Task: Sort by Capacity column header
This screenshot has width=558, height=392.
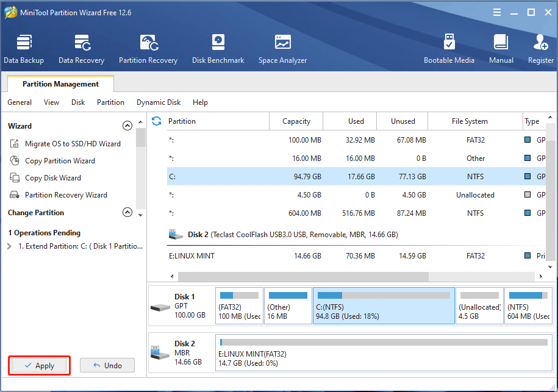Action: pos(296,121)
